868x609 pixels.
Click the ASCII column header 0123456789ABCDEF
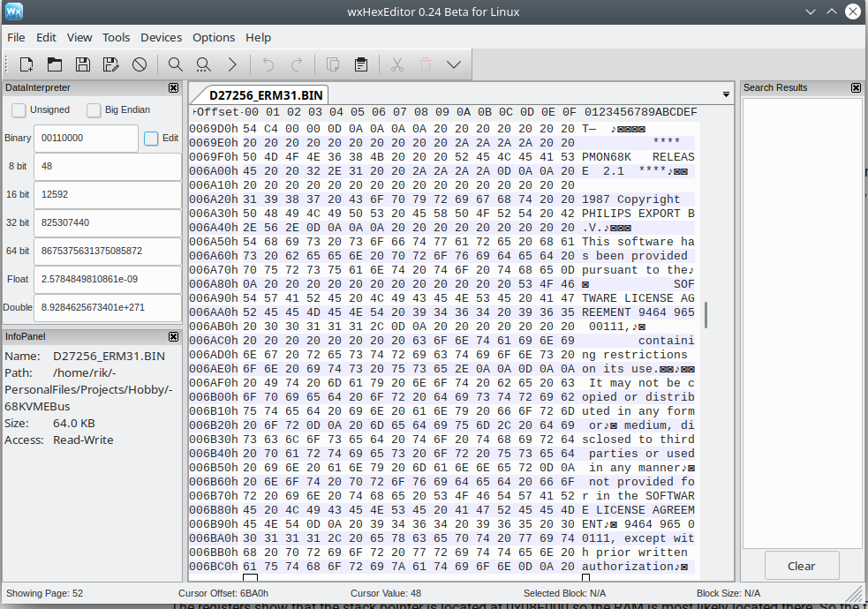point(641,112)
